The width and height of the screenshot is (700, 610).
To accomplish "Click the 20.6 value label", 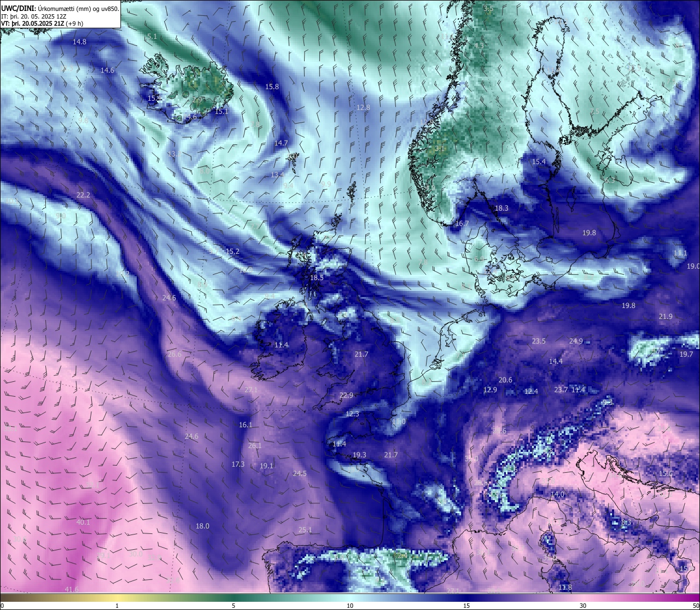I will click(505, 380).
